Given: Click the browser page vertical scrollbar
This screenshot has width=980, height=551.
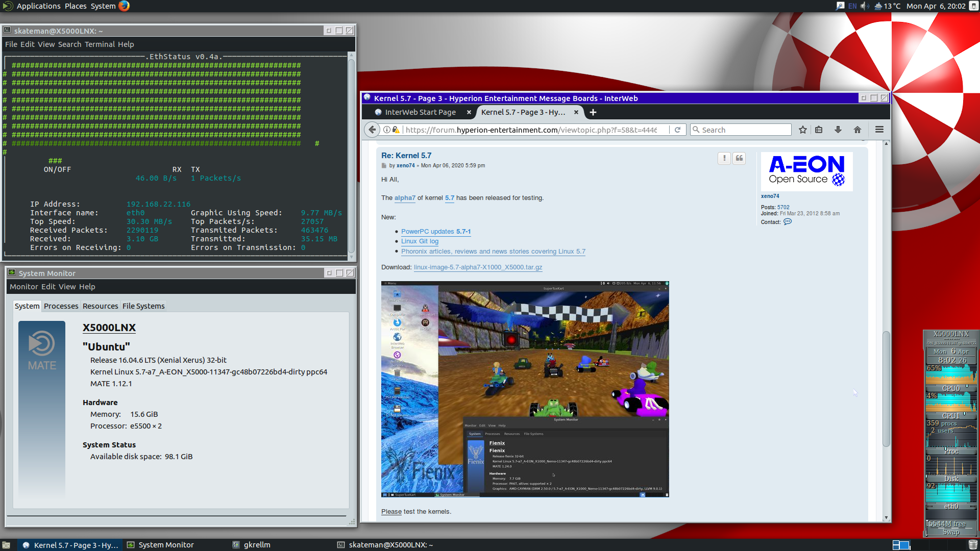Looking at the screenshot, I should [x=886, y=389].
